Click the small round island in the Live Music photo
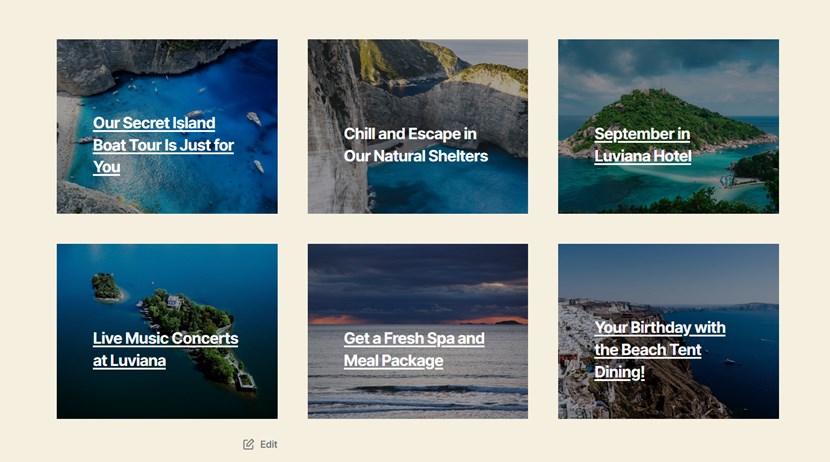Screen dimensions: 830x462 [x=106, y=287]
